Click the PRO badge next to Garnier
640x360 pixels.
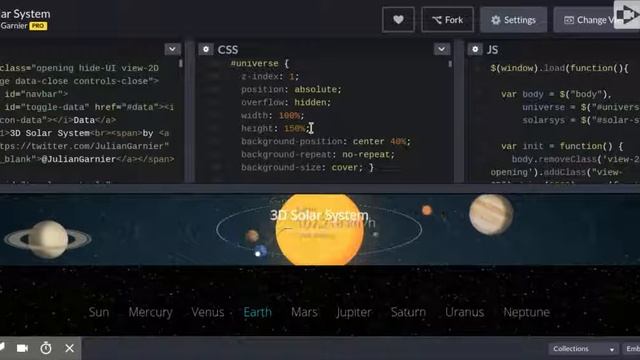click(x=38, y=26)
